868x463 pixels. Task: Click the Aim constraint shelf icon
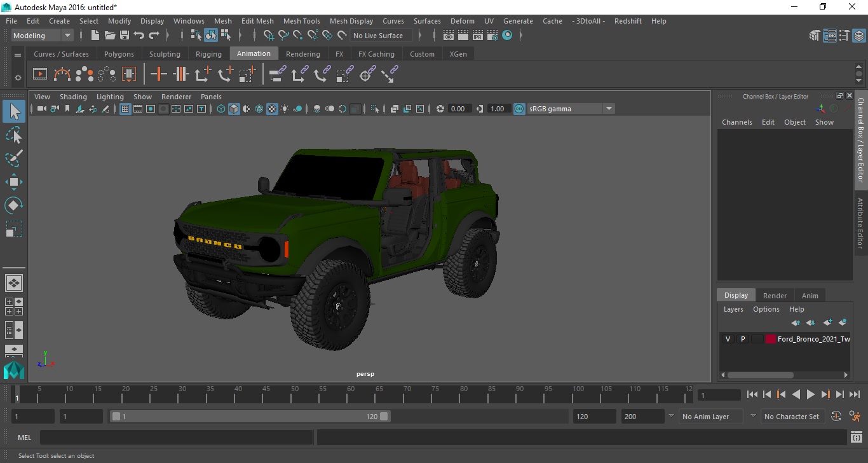[x=366, y=74]
